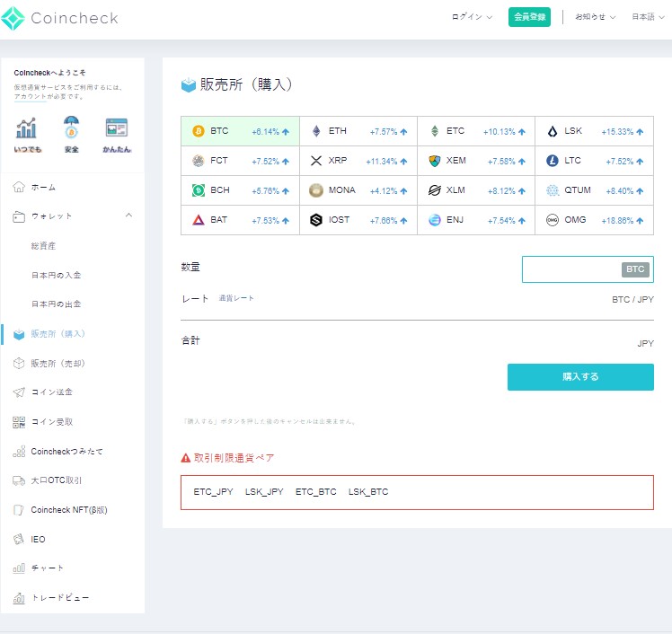672x634 pixels.
Task: Select the XLM coin icon
Action: (x=435, y=190)
